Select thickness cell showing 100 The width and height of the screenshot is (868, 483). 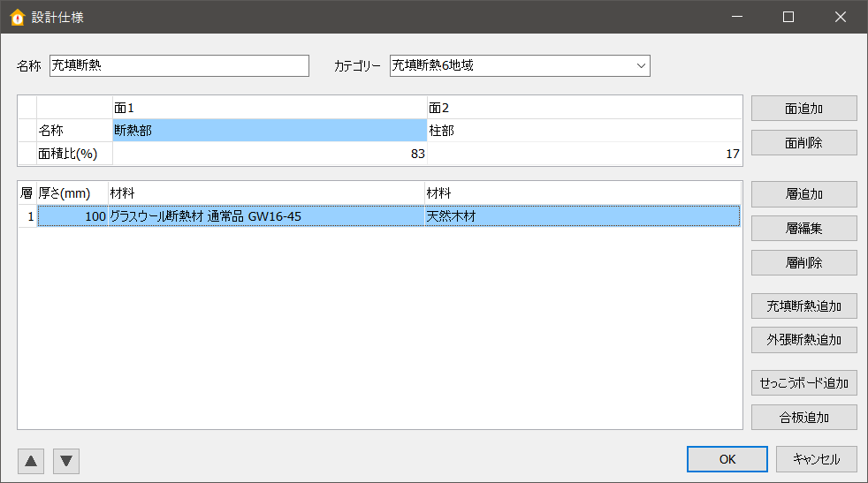coord(72,215)
